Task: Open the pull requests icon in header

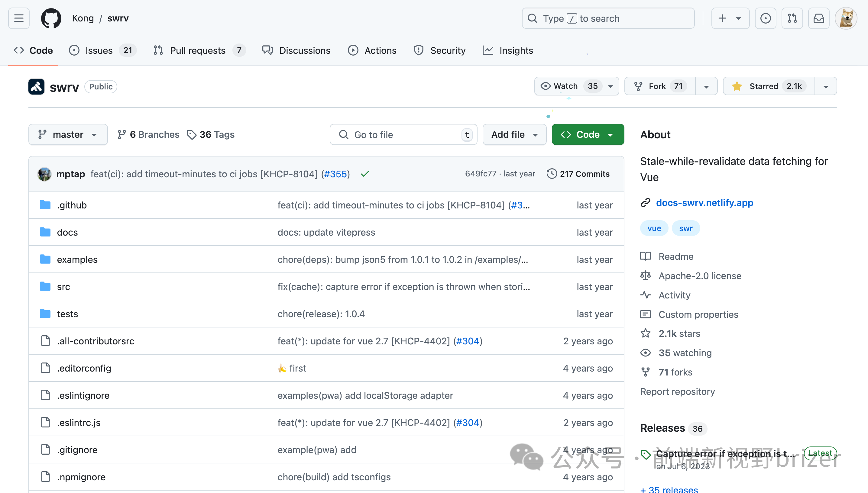Action: pos(792,18)
